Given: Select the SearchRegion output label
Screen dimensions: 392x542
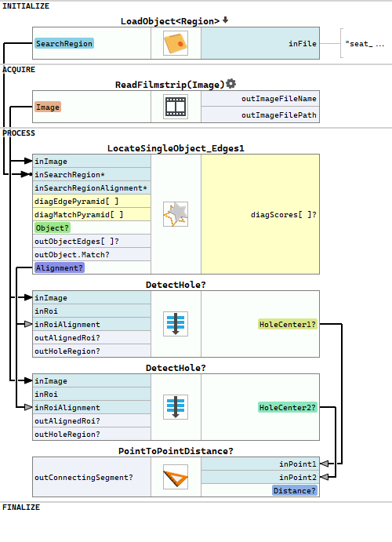Looking at the screenshot, I should point(64,44).
